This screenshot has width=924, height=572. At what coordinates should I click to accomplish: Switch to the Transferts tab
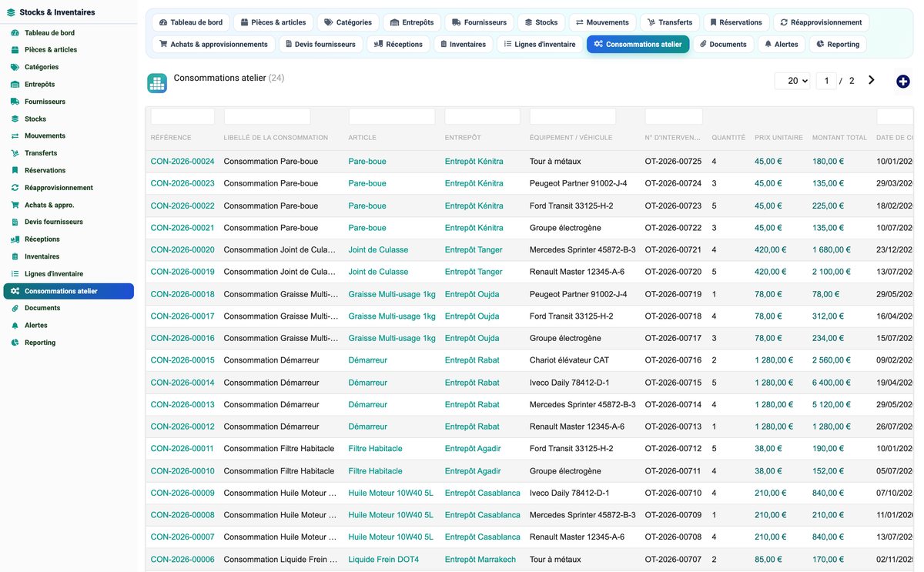[670, 22]
